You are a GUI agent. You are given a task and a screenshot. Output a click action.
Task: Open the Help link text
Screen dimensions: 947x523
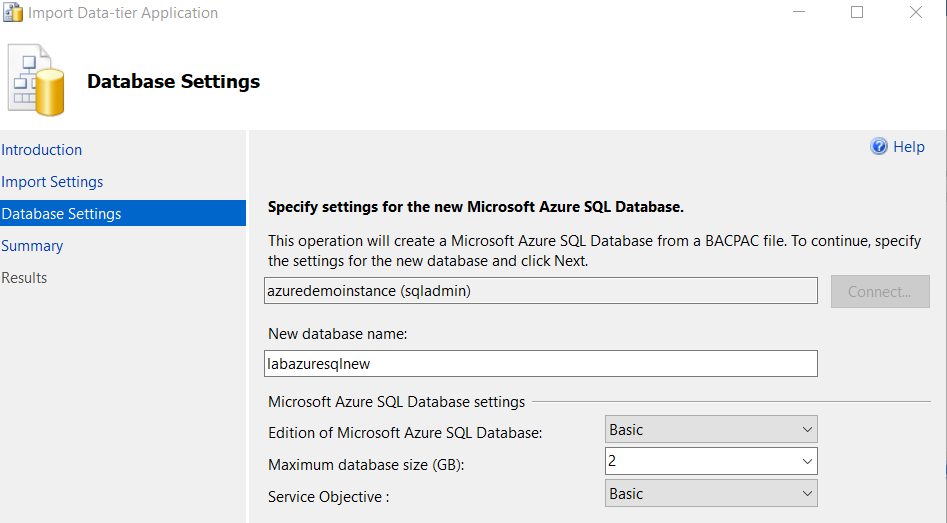pyautogui.click(x=909, y=147)
